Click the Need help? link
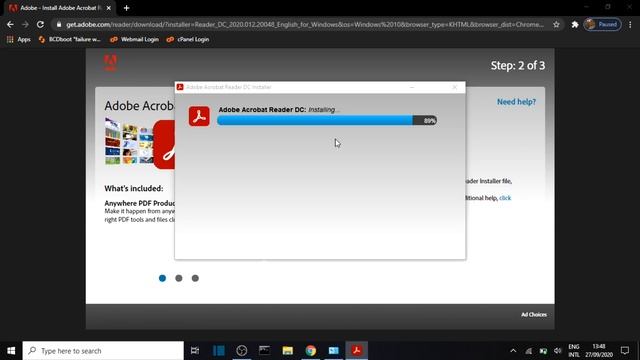 (x=516, y=102)
